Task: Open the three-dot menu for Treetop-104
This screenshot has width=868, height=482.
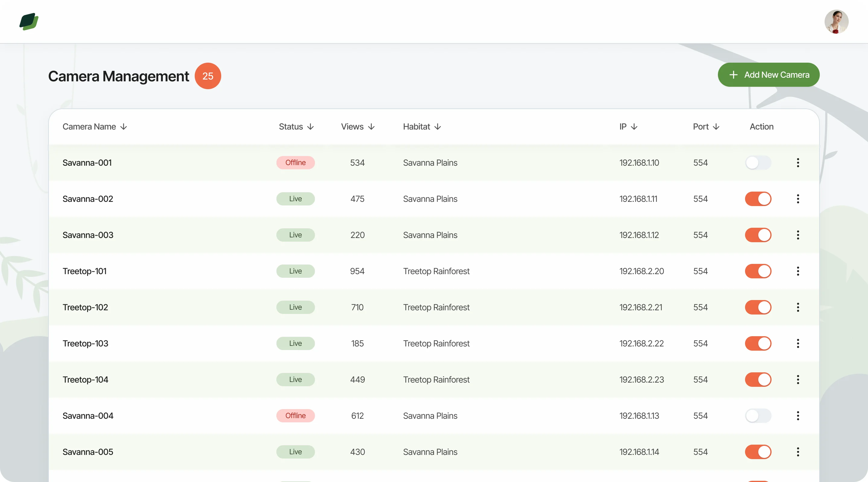Action: [798, 380]
